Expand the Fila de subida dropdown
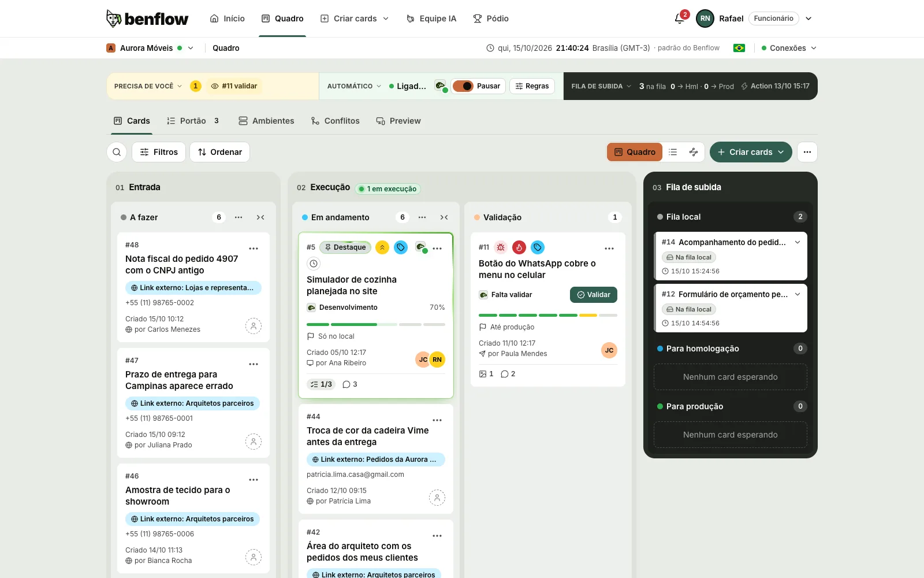 602,86
